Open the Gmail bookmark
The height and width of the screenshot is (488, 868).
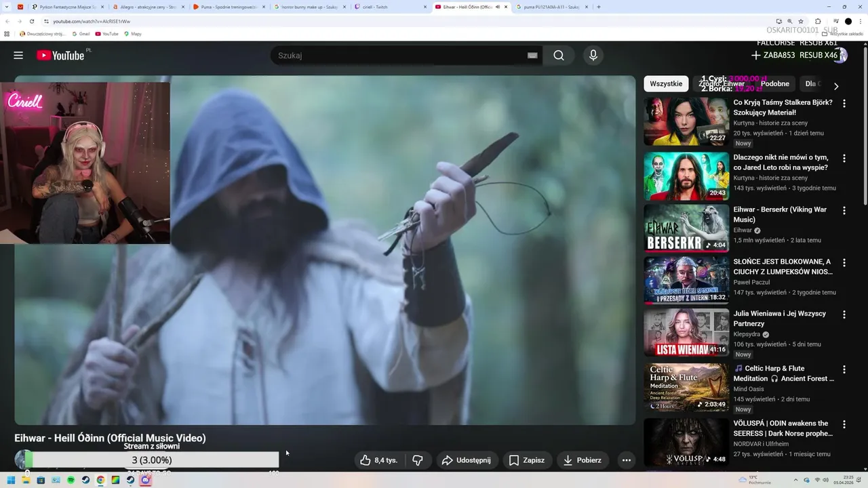(81, 33)
